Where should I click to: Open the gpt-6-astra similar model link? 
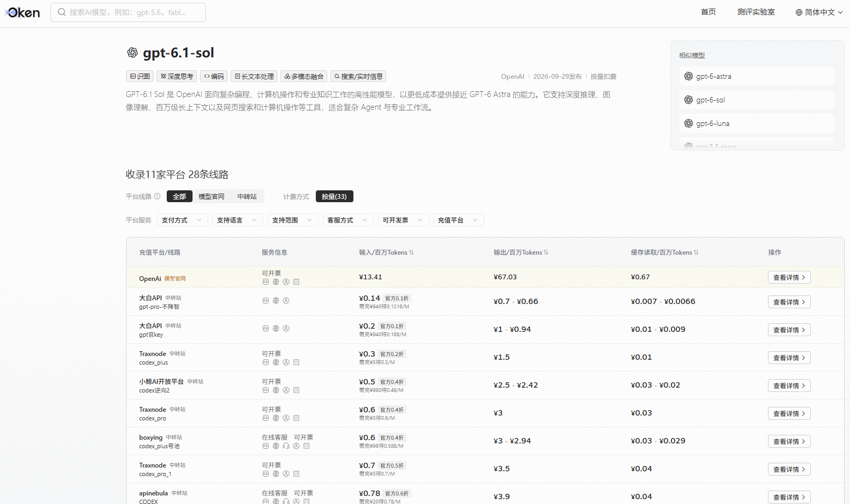pos(757,76)
